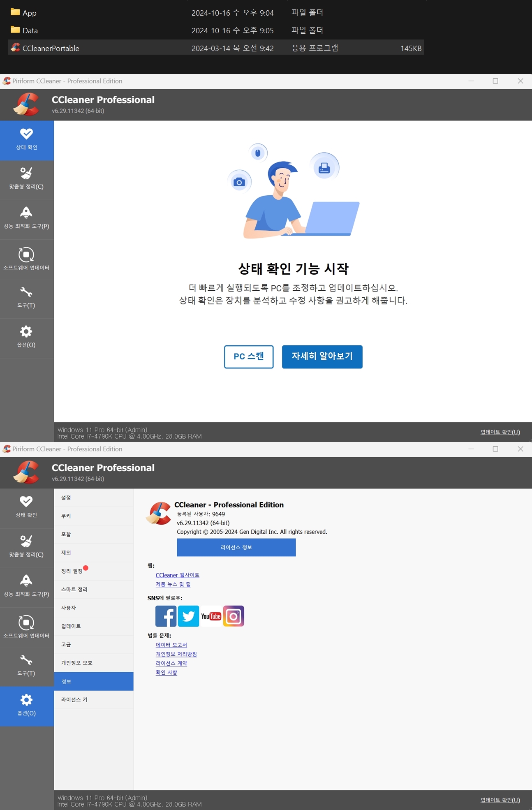Click CCleaner logo in lower window header
This screenshot has width=532, height=810.
pyautogui.click(x=26, y=472)
